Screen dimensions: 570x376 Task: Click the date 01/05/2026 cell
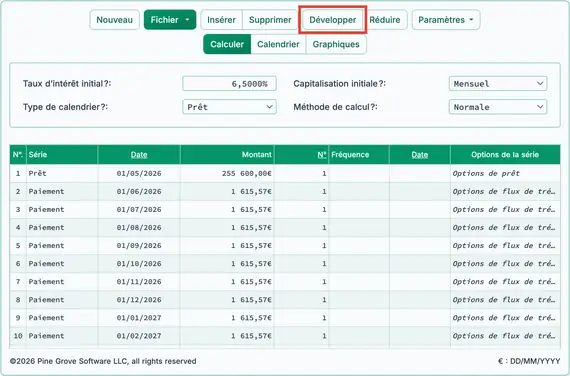(139, 173)
